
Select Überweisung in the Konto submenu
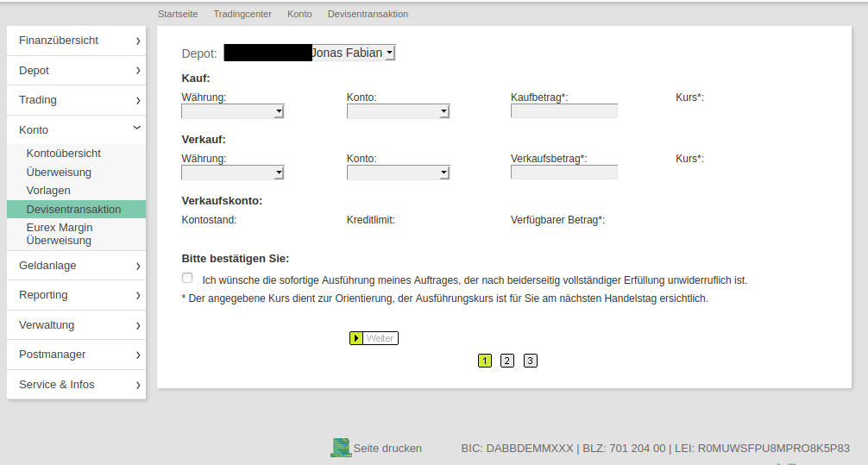coord(59,172)
